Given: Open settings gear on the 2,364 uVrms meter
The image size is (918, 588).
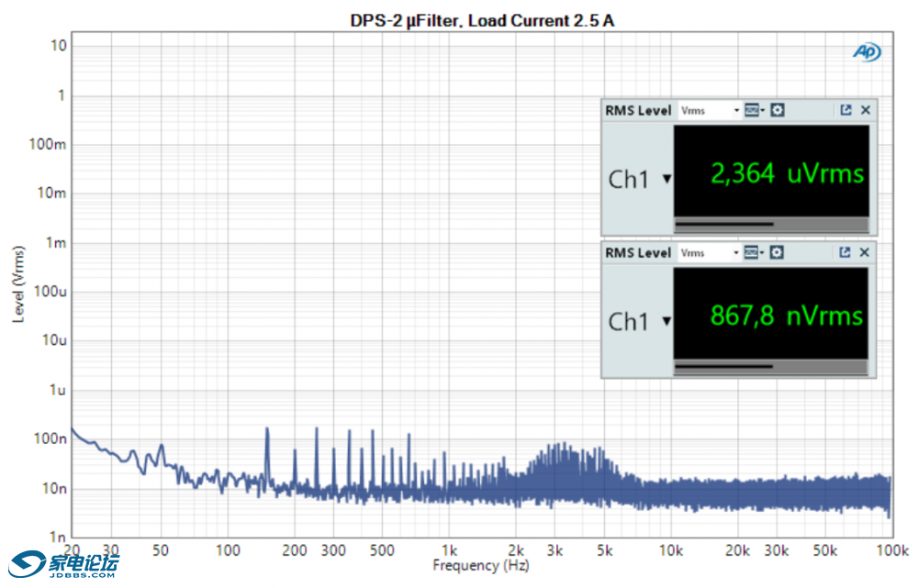Looking at the screenshot, I should 778,110.
